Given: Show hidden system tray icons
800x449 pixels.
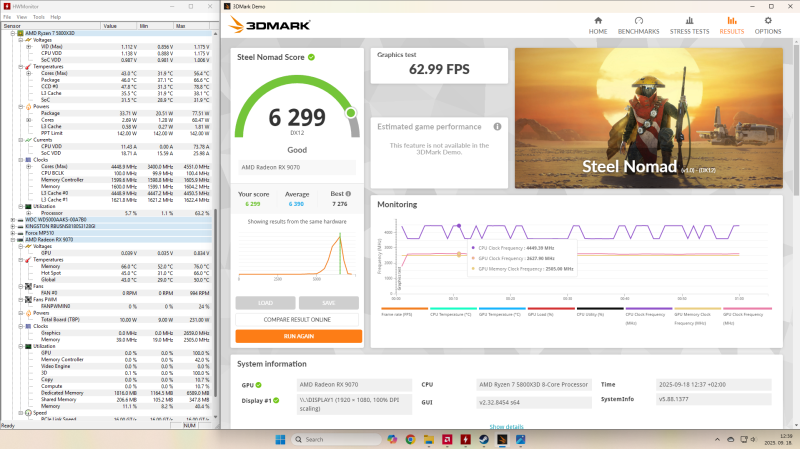Looking at the screenshot, I should [x=717, y=439].
